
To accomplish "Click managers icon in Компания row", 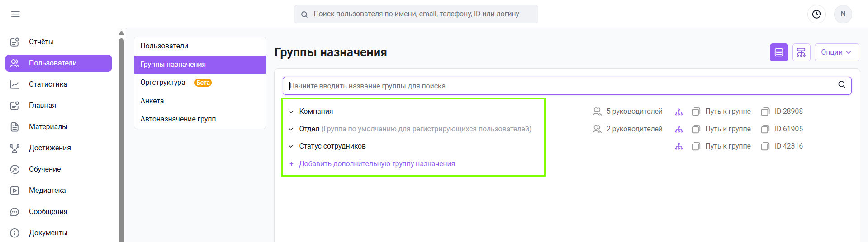I will (x=597, y=112).
